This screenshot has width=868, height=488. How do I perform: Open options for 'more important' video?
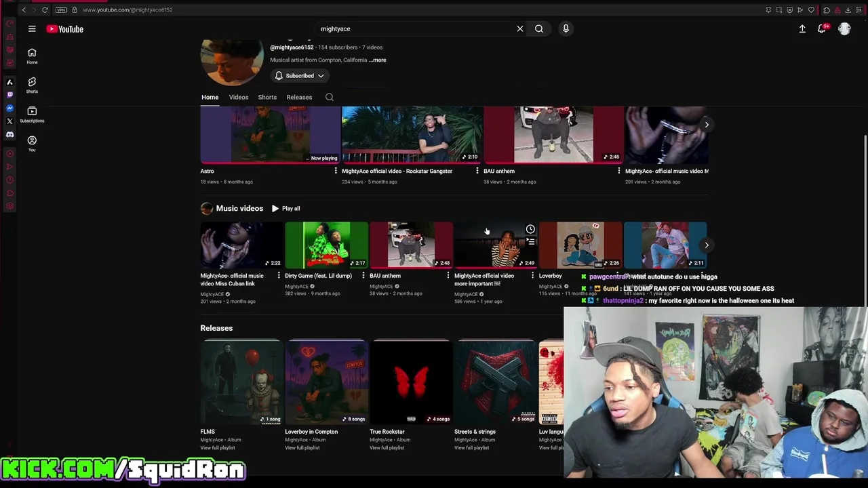pos(532,276)
